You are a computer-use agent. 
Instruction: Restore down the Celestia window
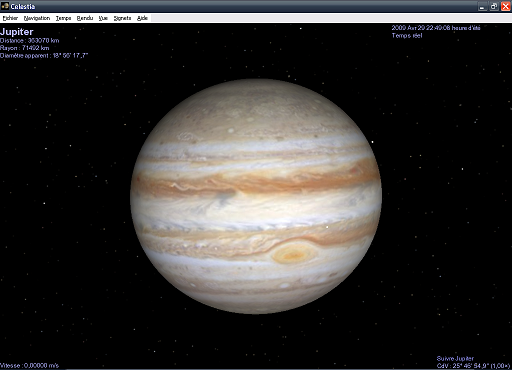click(494, 6)
